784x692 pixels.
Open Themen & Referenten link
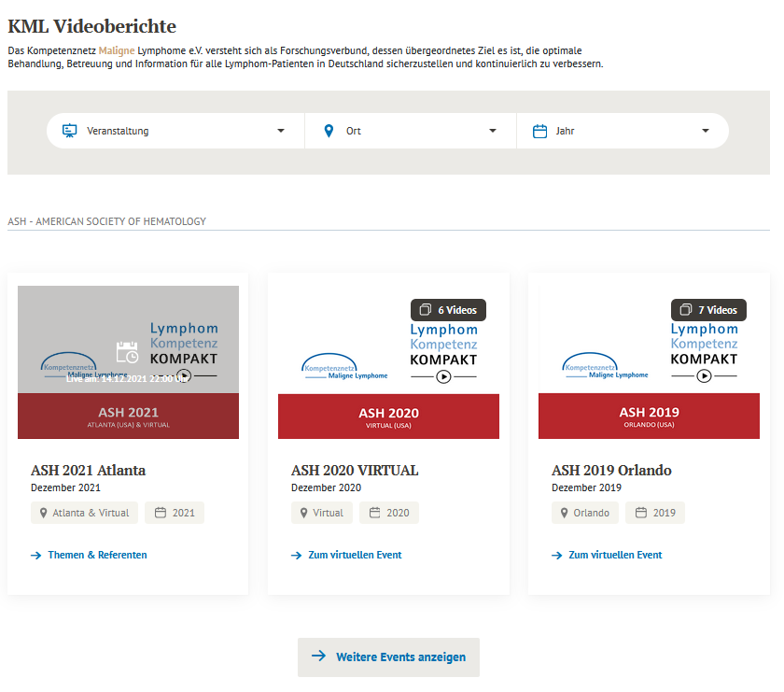(x=97, y=555)
